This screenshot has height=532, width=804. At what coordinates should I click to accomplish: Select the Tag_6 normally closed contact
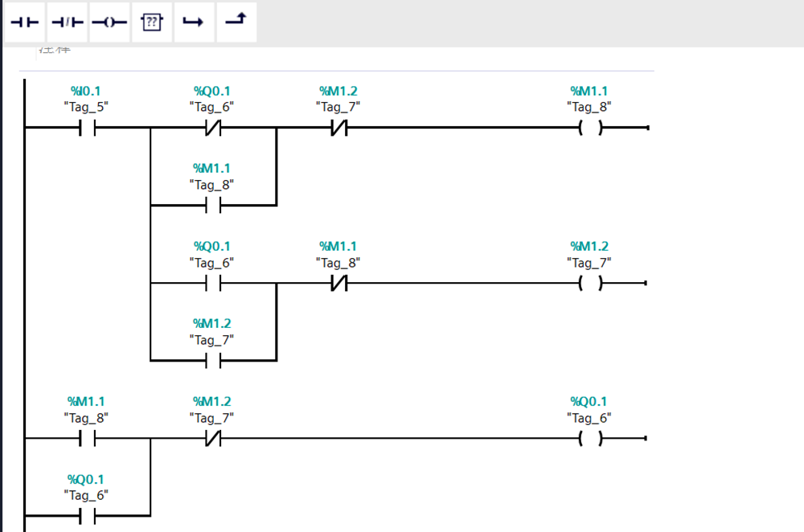pos(213,128)
